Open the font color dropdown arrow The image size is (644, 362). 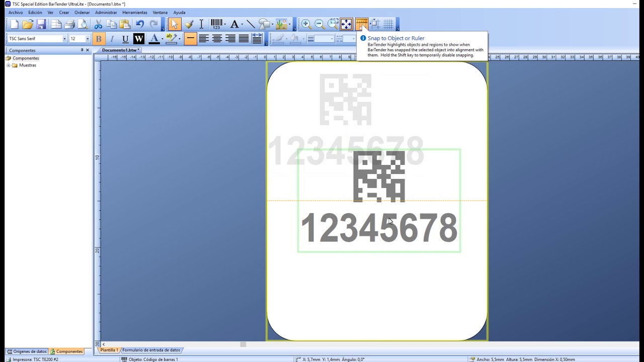pyautogui.click(x=162, y=39)
